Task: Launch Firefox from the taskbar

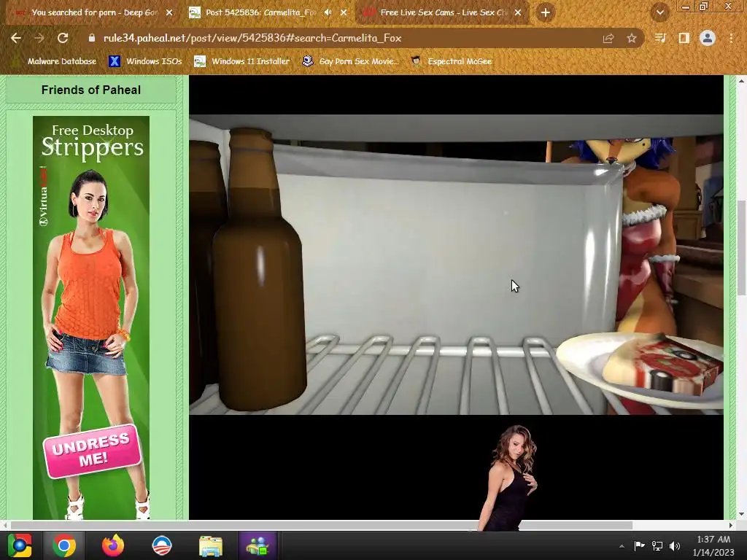Action: (113, 545)
